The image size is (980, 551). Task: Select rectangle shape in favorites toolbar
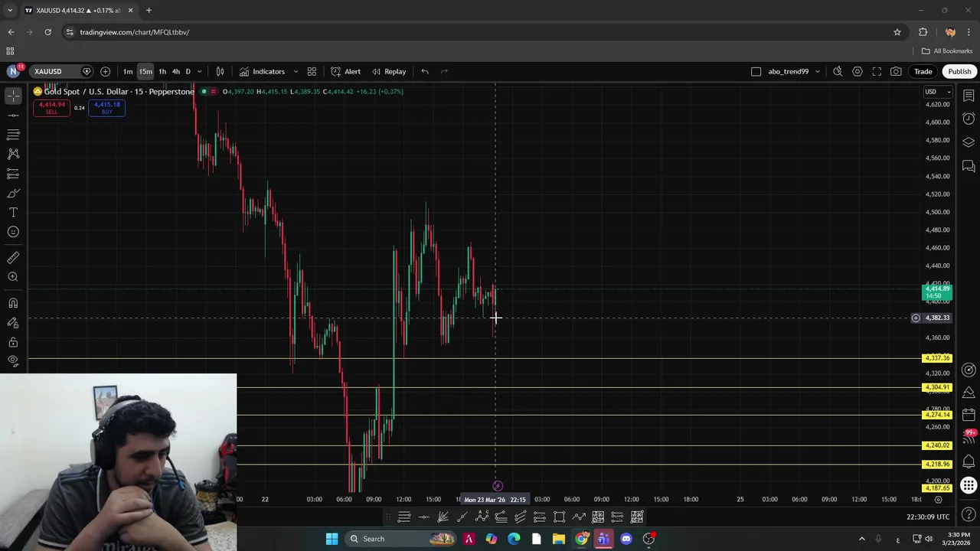pyautogui.click(x=559, y=517)
